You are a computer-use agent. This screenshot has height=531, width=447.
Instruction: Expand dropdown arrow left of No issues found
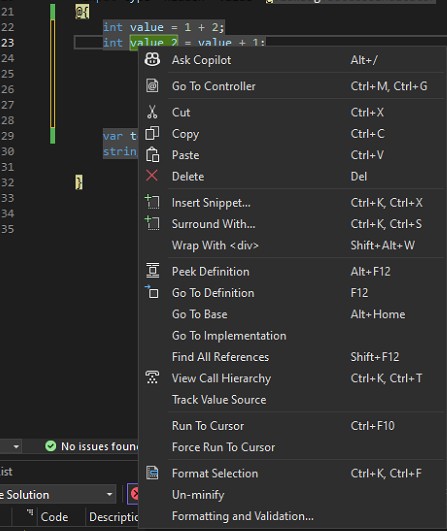pos(16,447)
